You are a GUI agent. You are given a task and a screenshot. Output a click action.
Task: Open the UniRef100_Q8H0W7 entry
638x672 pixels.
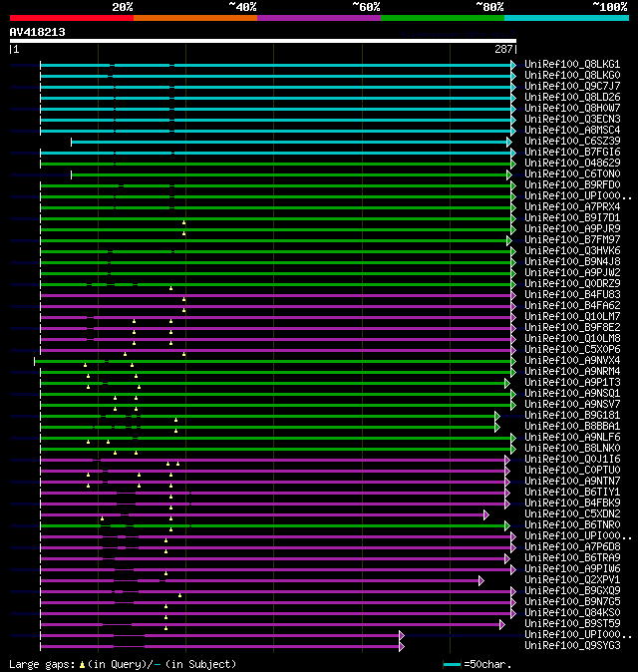(x=572, y=108)
